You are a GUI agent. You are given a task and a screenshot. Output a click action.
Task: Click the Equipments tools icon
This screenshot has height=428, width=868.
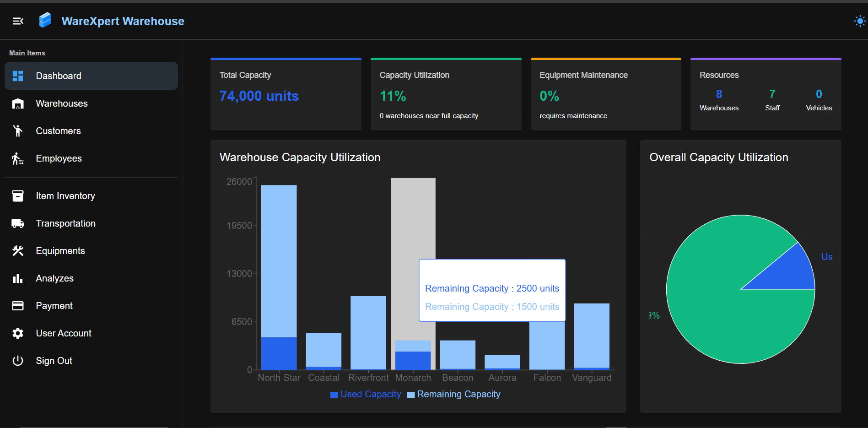[x=18, y=251]
